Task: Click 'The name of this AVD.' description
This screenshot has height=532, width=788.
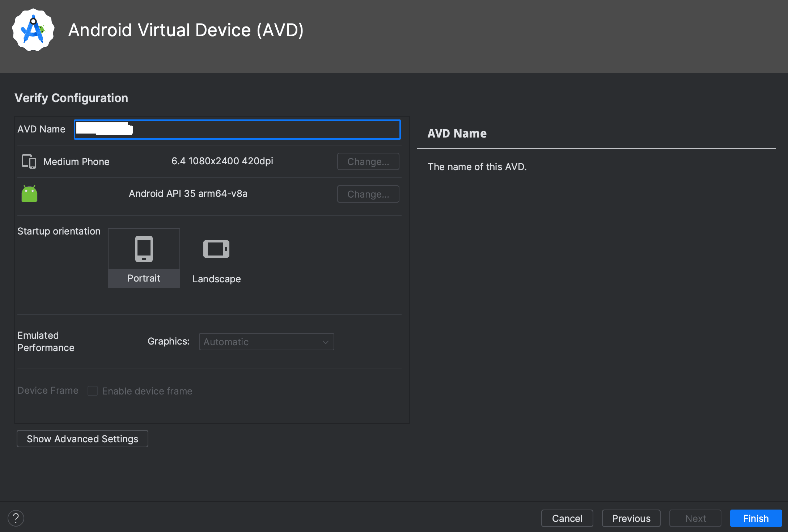Action: 477,167
